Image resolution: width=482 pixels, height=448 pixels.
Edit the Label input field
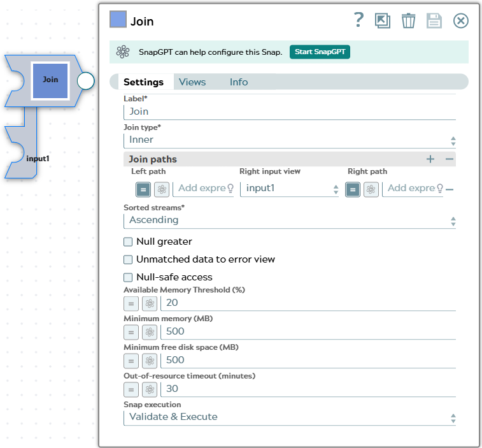click(290, 112)
